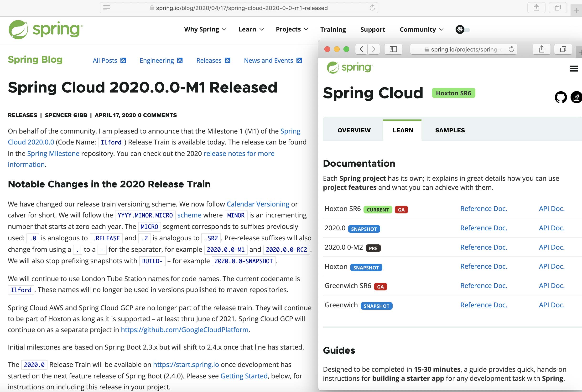Click the SPENCER GIBB author name

pyautogui.click(x=66, y=115)
